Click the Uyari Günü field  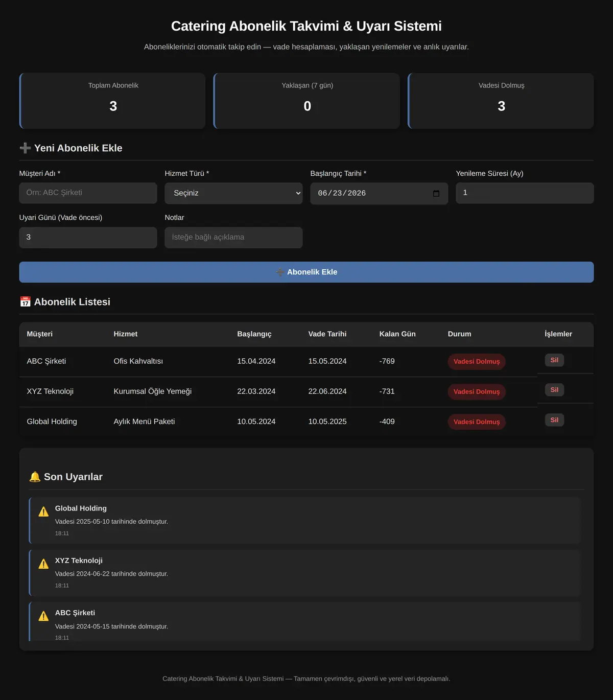point(88,238)
